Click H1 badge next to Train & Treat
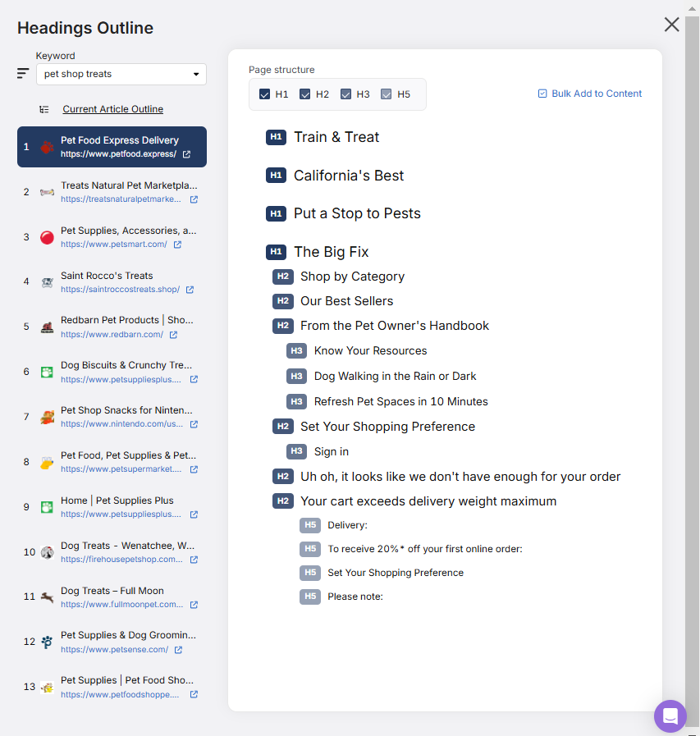 276,137
